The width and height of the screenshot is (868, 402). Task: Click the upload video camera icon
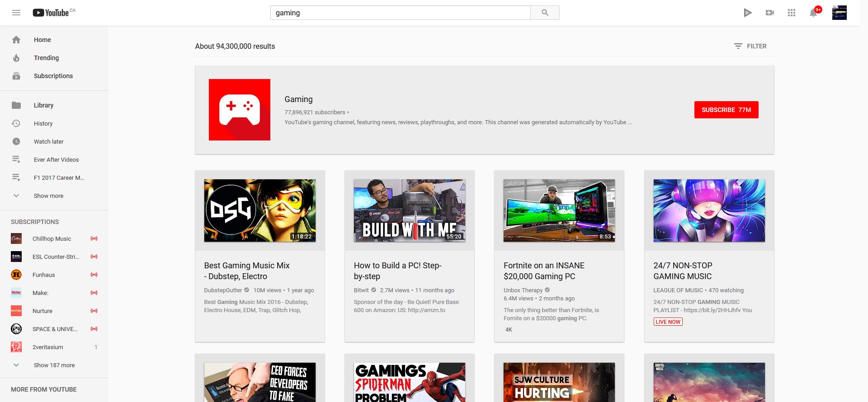[770, 13]
